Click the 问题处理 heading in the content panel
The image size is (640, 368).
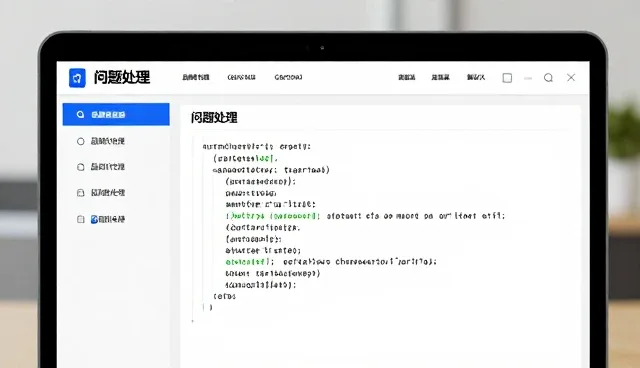click(x=214, y=117)
